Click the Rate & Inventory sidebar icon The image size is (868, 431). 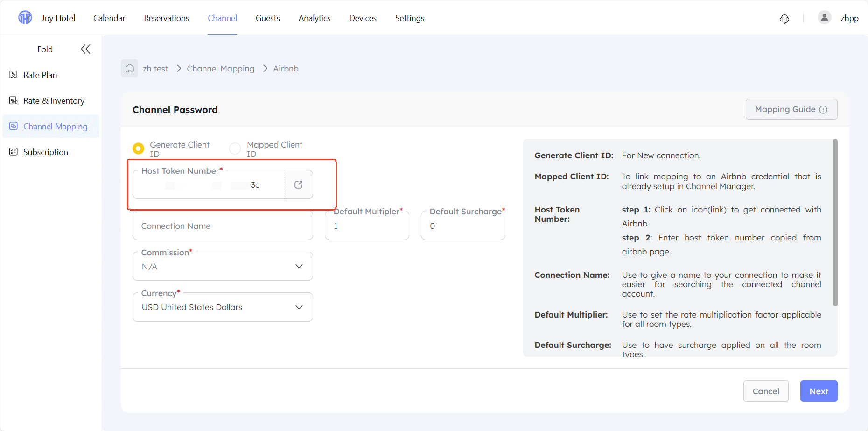14,100
